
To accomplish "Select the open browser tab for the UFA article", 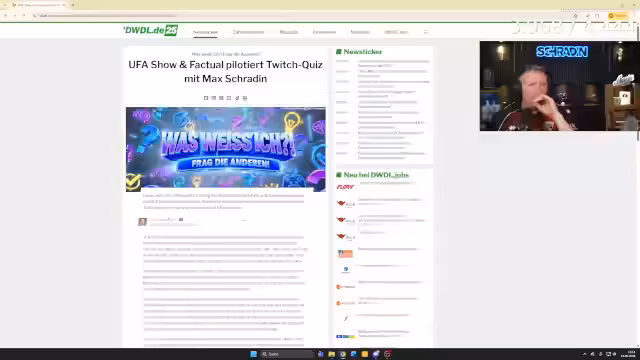I will click(x=39, y=5).
